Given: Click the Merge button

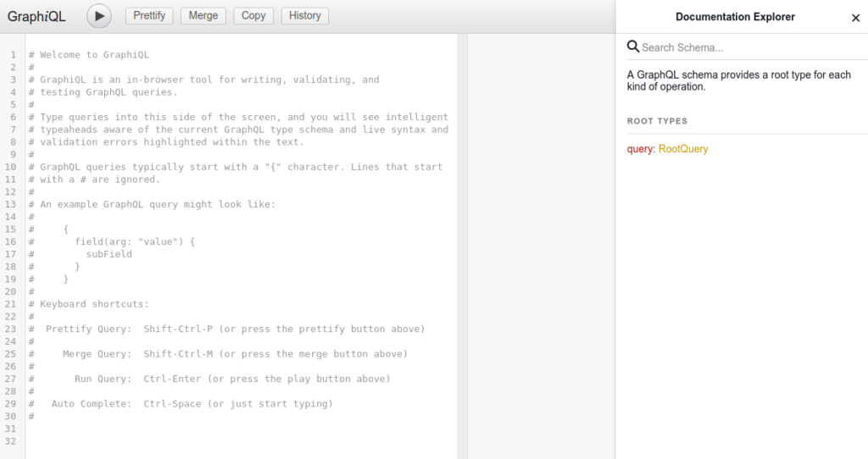Looking at the screenshot, I should pyautogui.click(x=203, y=15).
